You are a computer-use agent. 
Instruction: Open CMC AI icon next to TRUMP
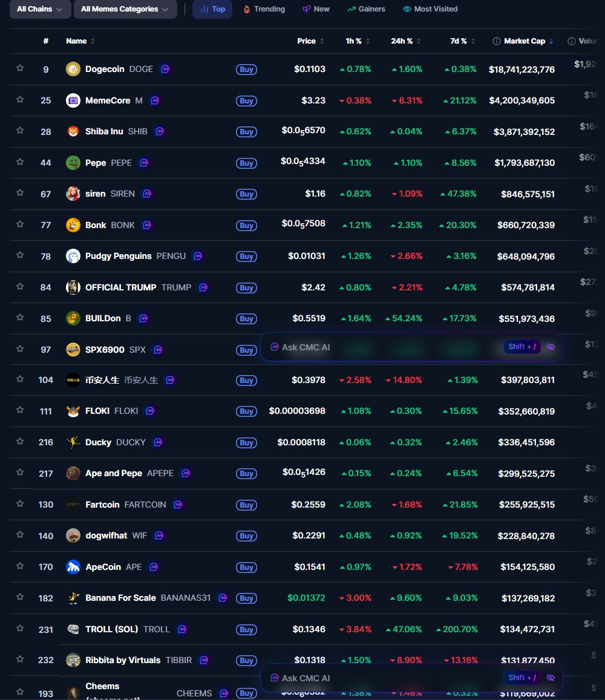pos(203,287)
